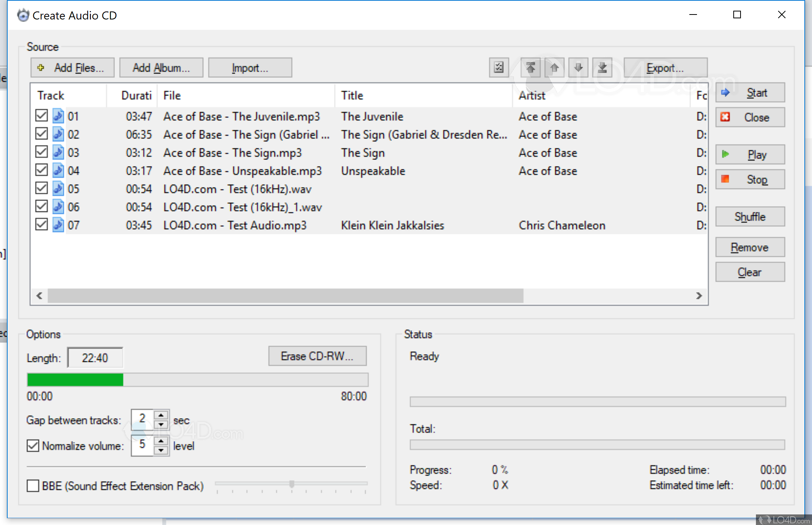The height and width of the screenshot is (525, 812).
Task: Open the Import dialog
Action: tap(250, 68)
